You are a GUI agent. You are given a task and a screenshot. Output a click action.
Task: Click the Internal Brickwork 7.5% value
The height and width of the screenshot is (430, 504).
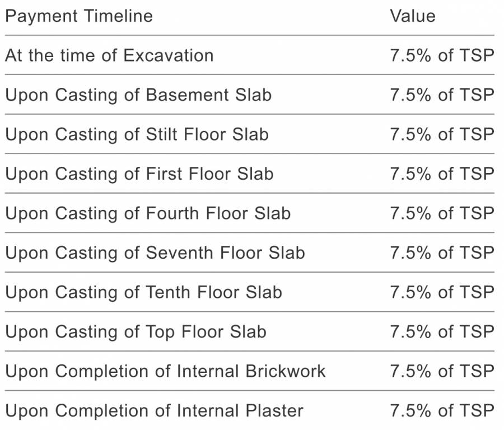(442, 372)
